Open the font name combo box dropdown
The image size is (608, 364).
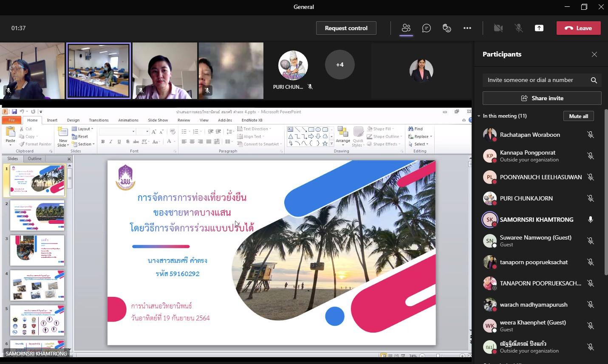133,132
